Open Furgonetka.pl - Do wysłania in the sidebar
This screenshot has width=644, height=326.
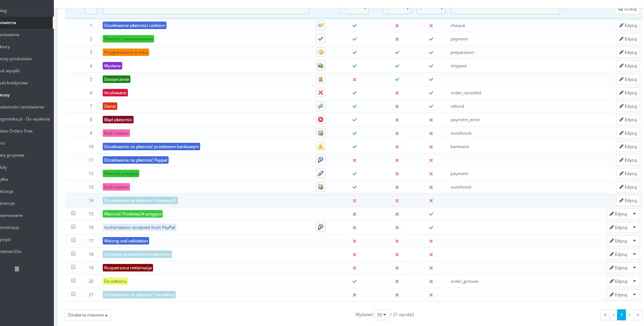pyautogui.click(x=25, y=119)
